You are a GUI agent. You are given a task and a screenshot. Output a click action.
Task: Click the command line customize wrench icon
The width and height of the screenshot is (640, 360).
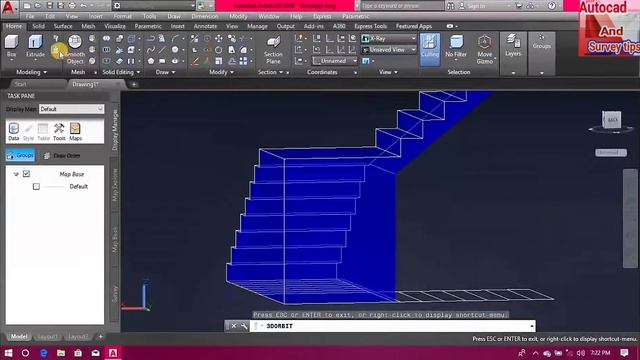(x=244, y=326)
